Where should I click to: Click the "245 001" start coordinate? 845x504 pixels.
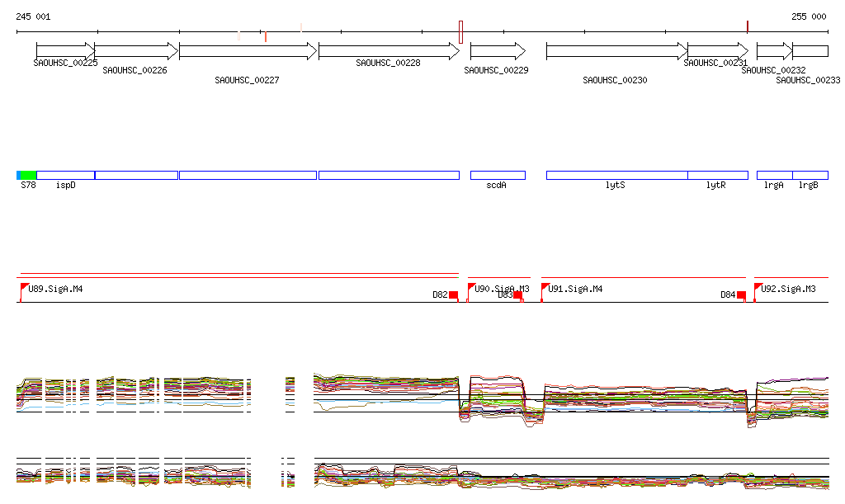pyautogui.click(x=33, y=16)
